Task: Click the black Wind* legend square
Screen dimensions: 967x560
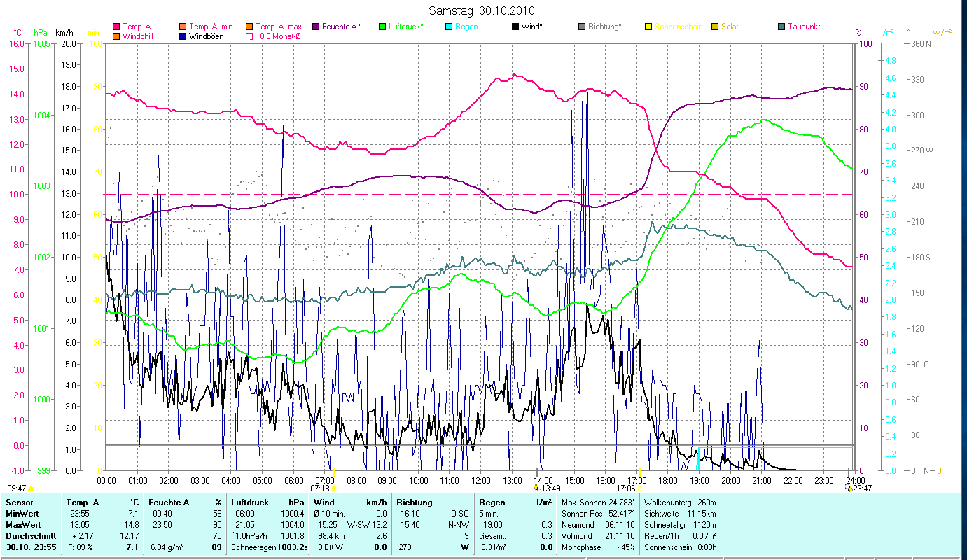Action: [515, 27]
